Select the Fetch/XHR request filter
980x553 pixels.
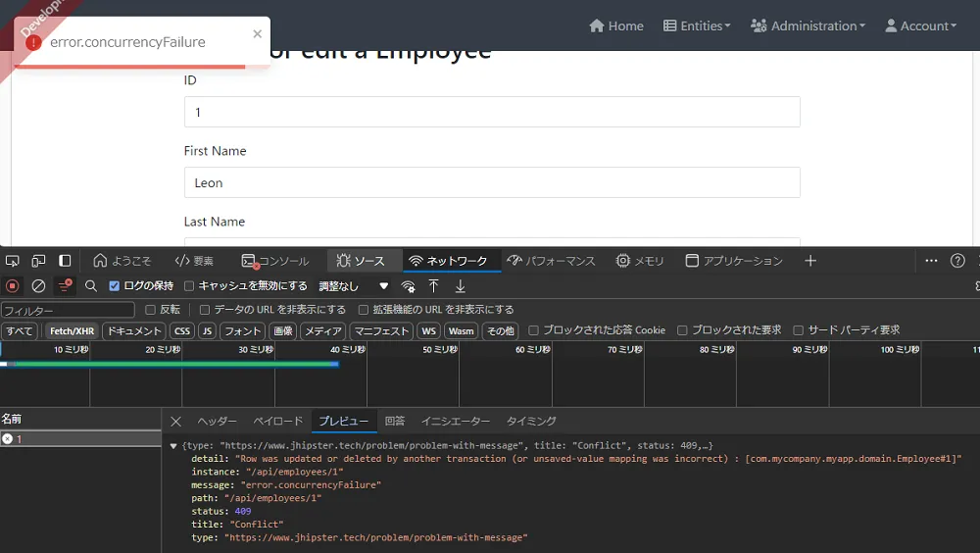(72, 331)
